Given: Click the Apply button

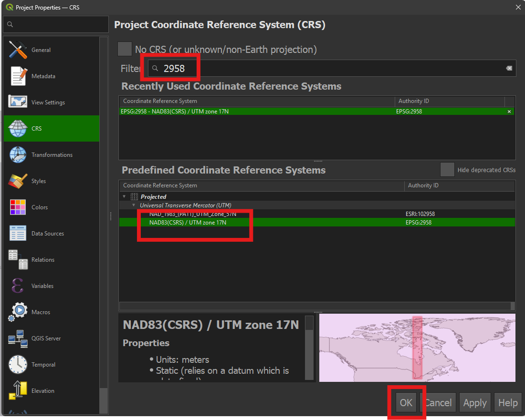Looking at the screenshot, I should pyautogui.click(x=475, y=403).
